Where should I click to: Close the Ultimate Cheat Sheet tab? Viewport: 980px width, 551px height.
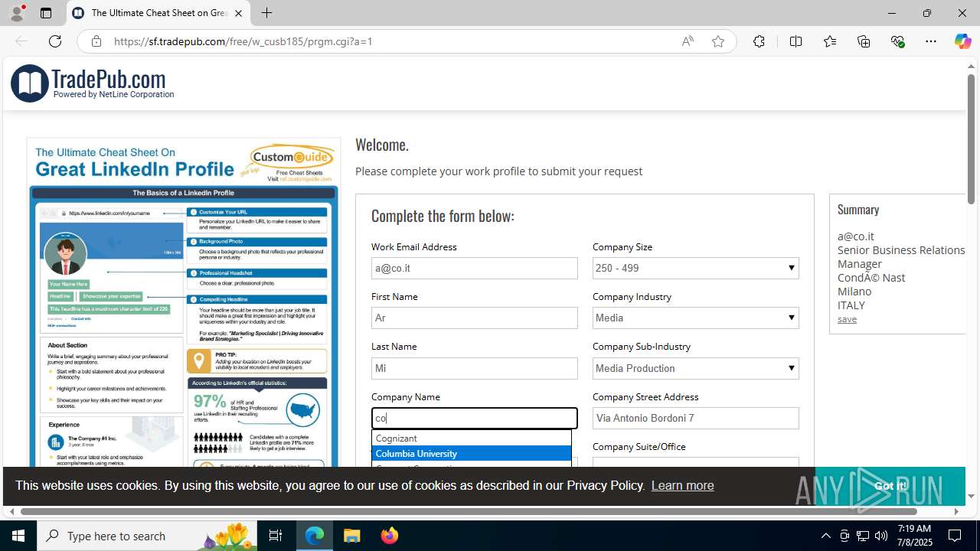click(238, 13)
